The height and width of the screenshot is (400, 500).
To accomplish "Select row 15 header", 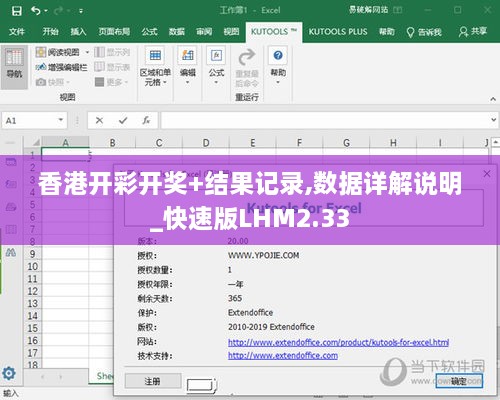I will pos(33,328).
